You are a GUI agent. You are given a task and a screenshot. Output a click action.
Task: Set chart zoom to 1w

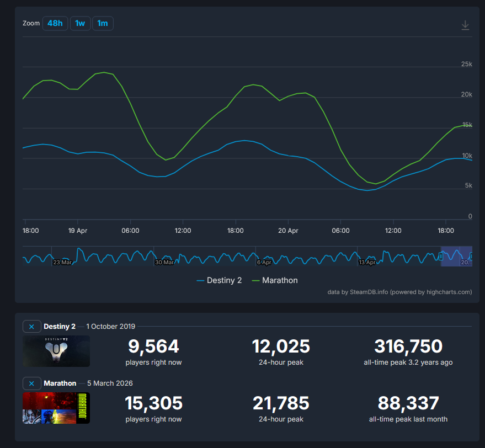[x=80, y=23]
